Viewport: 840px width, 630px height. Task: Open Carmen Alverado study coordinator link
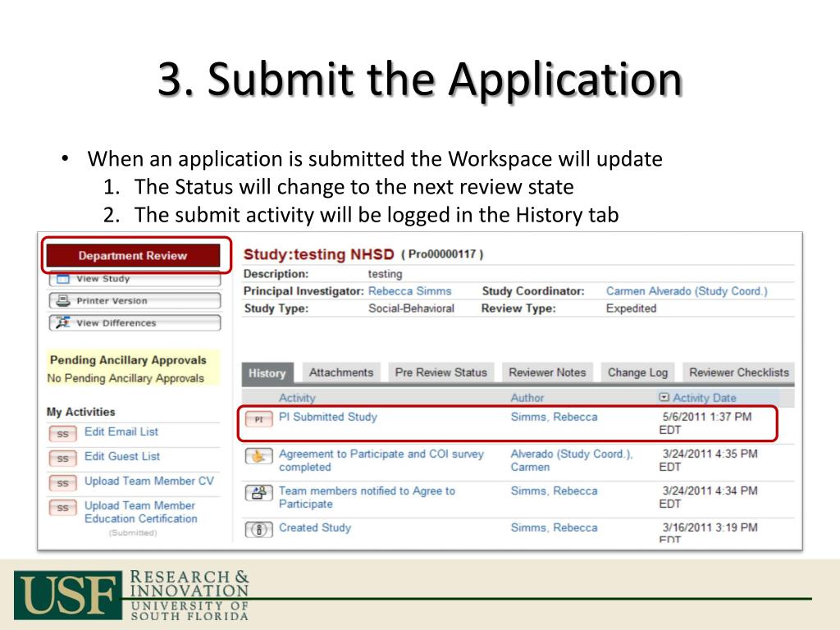coord(686,291)
